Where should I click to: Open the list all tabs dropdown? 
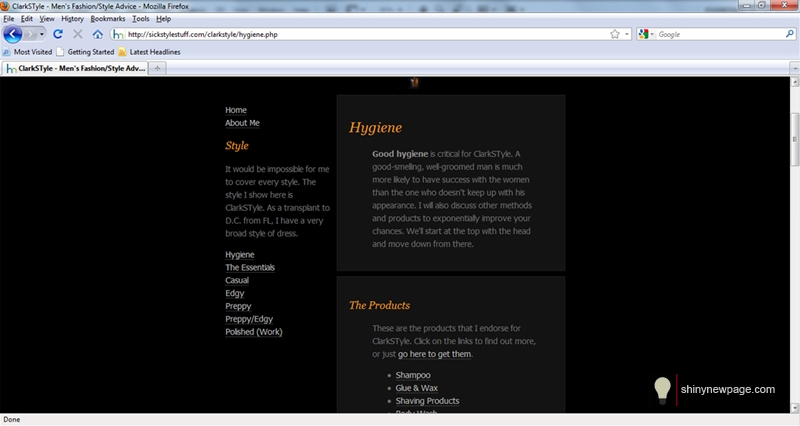794,68
